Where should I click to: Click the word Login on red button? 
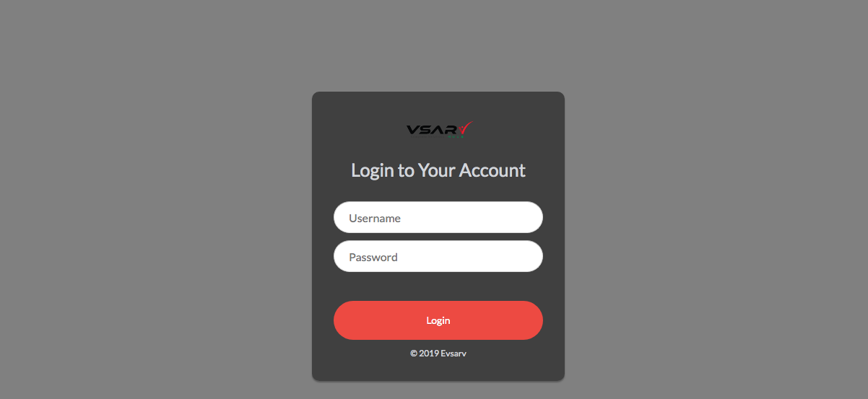[x=438, y=320]
